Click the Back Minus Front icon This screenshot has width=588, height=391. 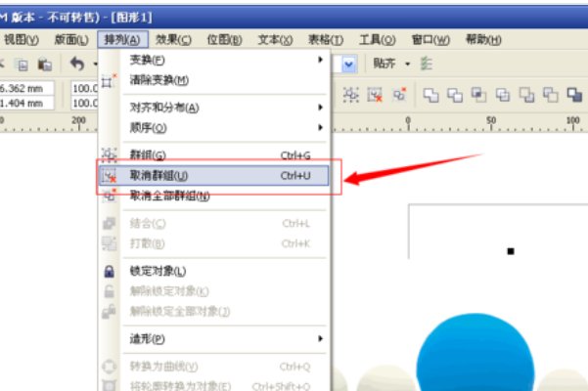(551, 95)
